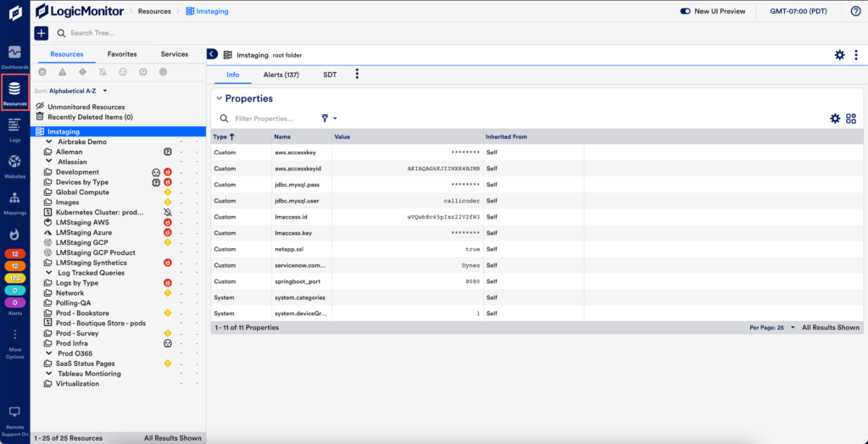Switch to the Favorites tab

coord(122,54)
